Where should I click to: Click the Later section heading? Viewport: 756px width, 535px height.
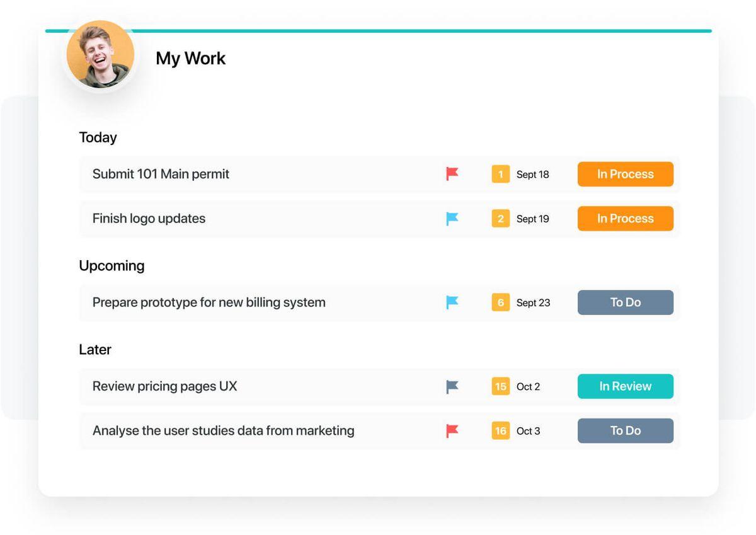tap(95, 350)
